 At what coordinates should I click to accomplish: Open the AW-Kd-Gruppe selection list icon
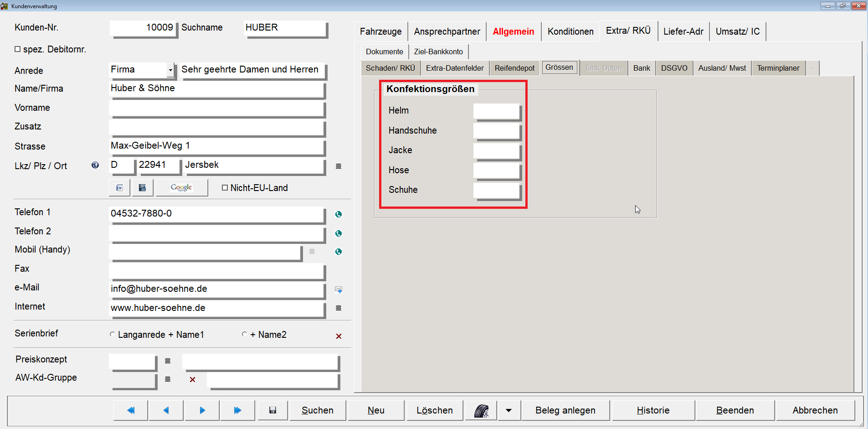(x=168, y=379)
